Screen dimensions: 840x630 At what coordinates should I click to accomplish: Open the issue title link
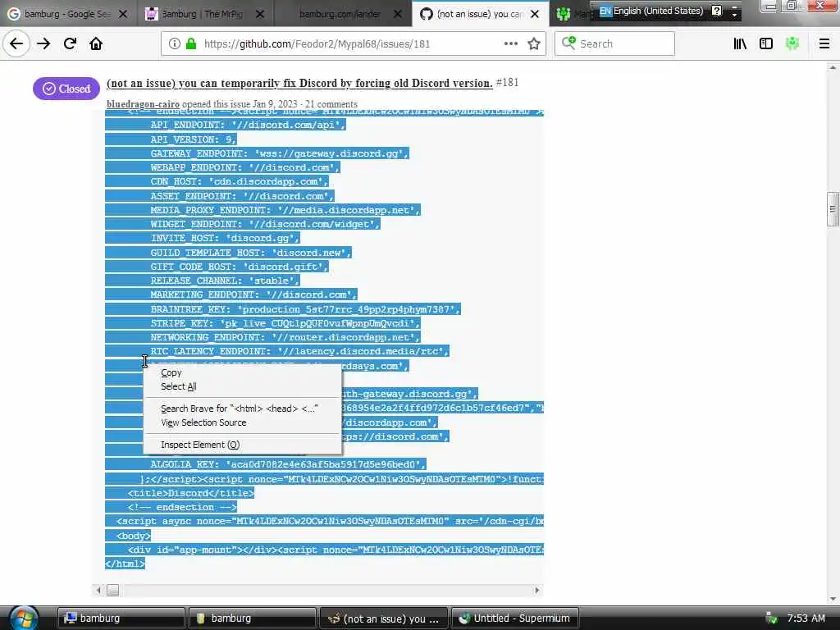pyautogui.click(x=299, y=83)
